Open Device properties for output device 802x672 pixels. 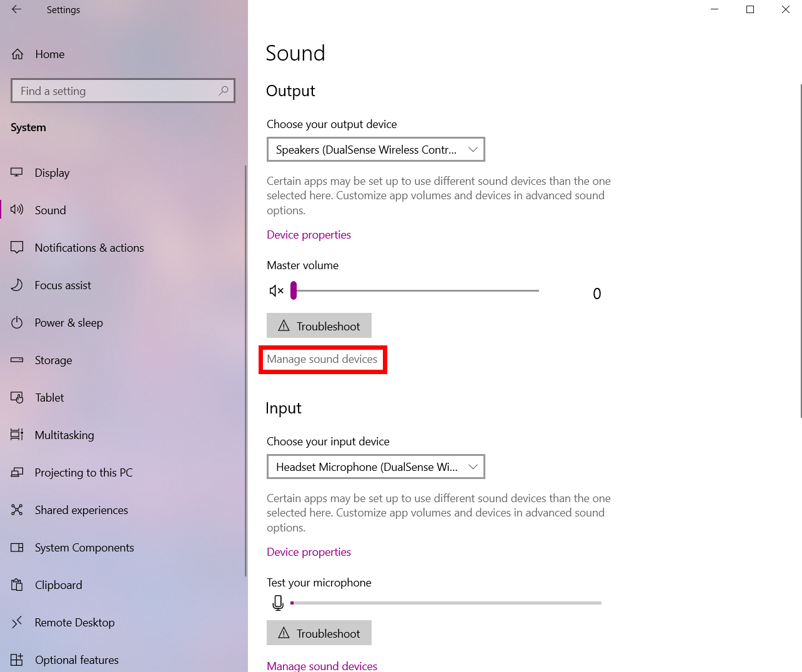pos(309,234)
